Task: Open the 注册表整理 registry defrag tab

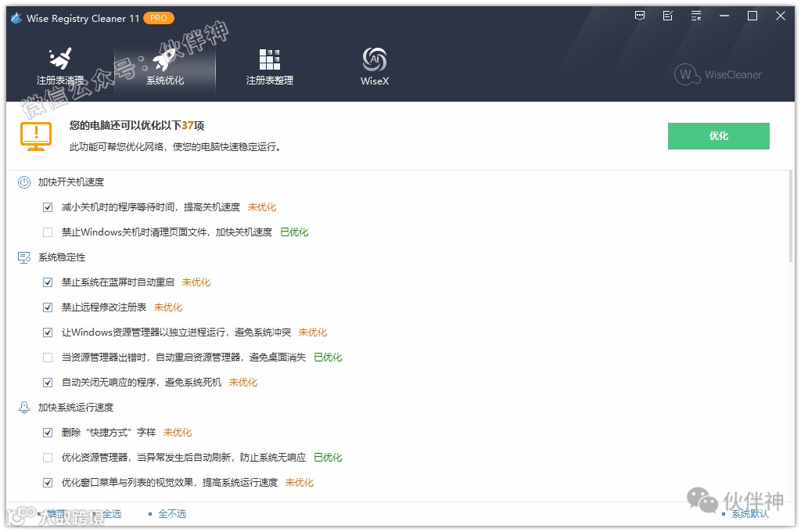Action: click(270, 67)
